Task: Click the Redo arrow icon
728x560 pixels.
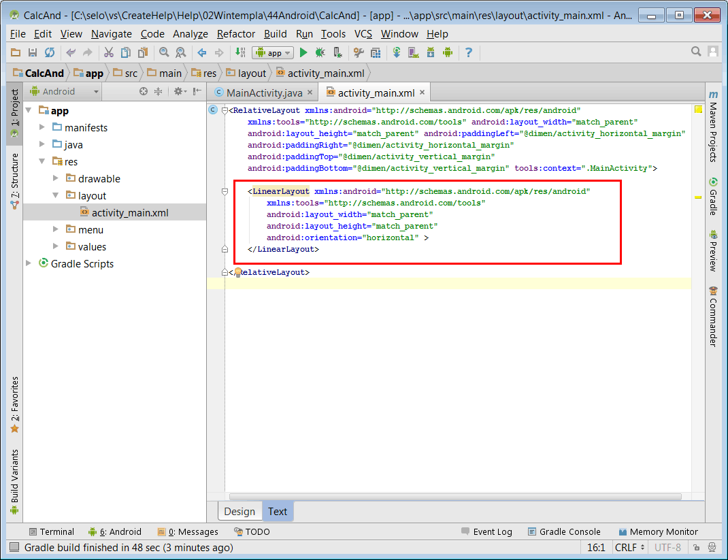Action: [87, 52]
